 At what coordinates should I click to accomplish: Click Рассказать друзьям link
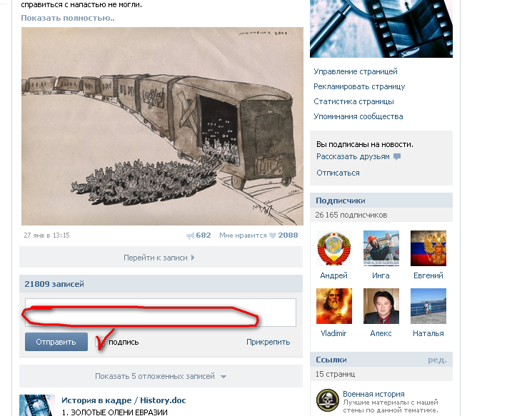[x=353, y=157]
